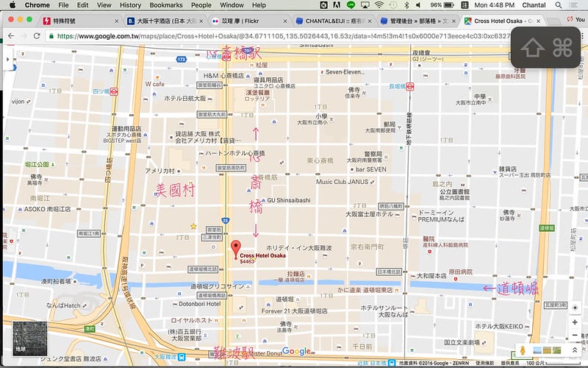Click the ホテル大阪KEIKO label
Viewport: 588px width, 368px height.
499,326
